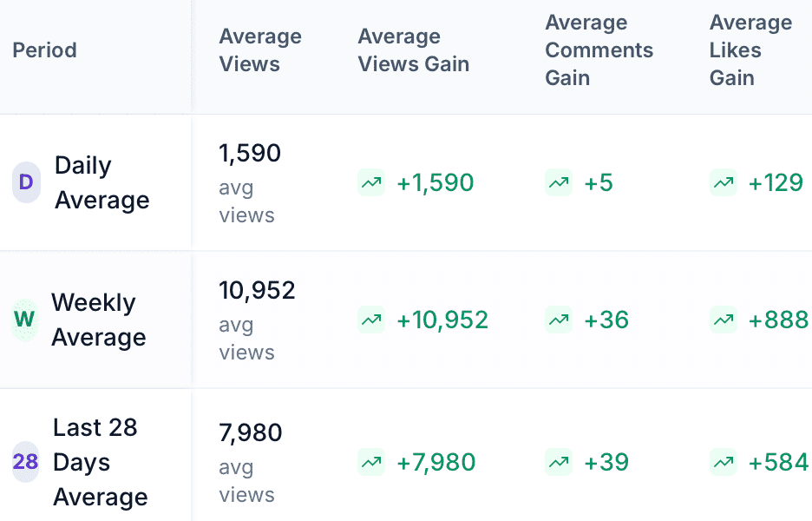
Task: Click the Average Comments Gain header
Action: coord(599,50)
